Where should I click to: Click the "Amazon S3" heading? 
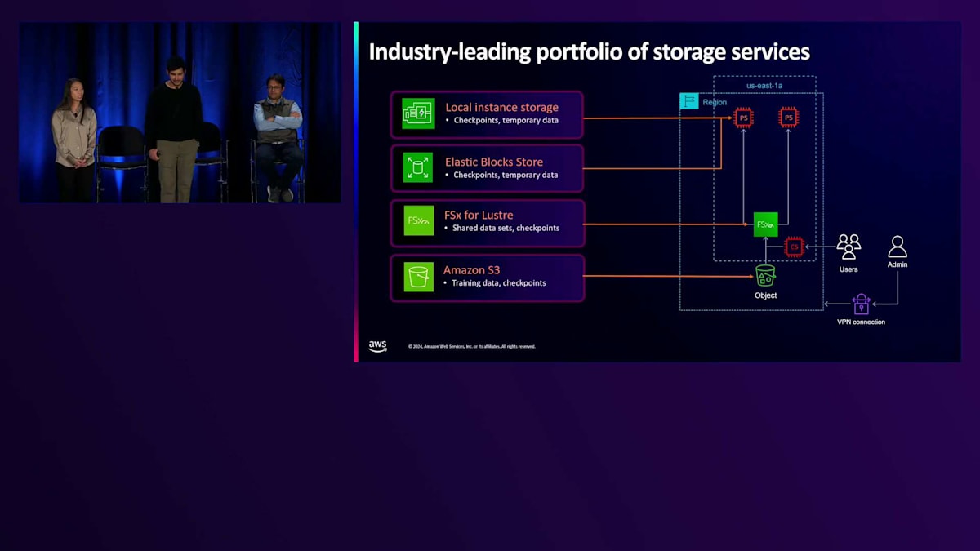coord(471,270)
